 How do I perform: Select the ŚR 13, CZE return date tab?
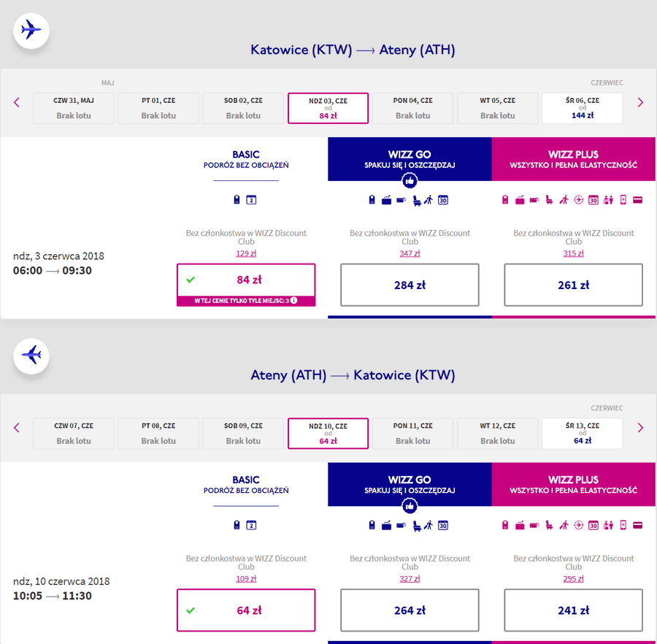582,433
